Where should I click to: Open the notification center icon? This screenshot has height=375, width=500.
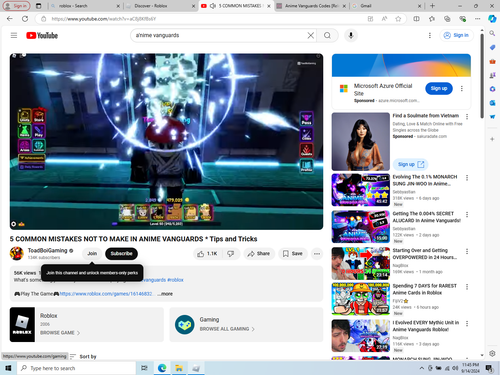tap(489, 368)
